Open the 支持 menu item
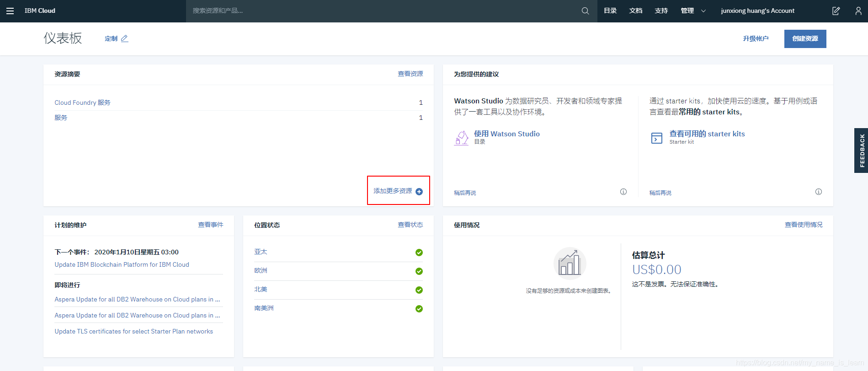Screen dimensions: 868x371 [x=661, y=11]
